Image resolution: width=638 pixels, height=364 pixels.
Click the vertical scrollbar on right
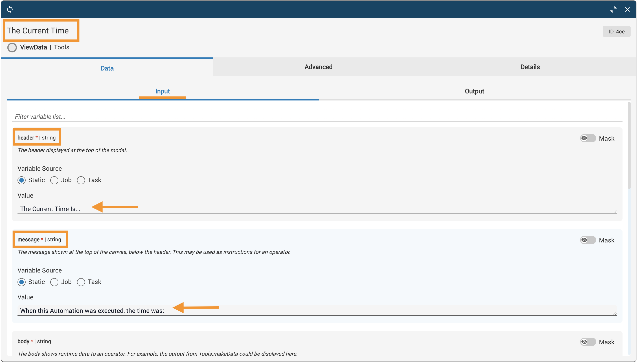tap(629, 145)
